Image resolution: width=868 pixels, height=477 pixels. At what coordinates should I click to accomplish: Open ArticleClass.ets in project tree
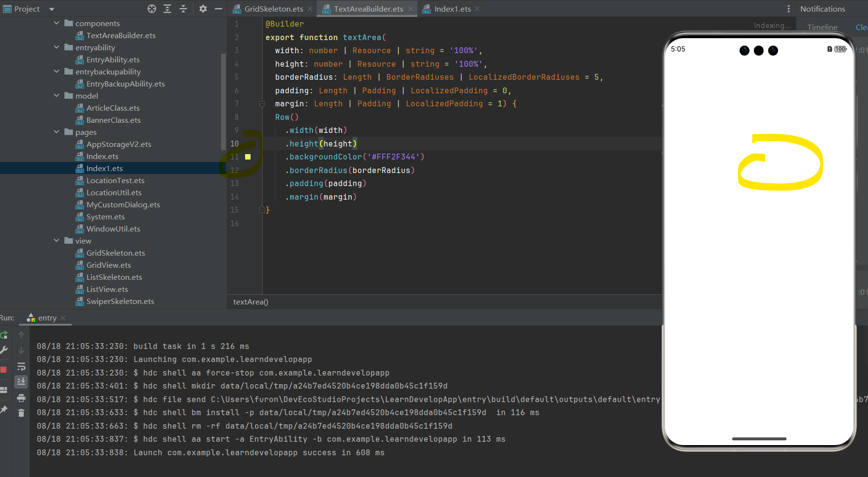113,108
